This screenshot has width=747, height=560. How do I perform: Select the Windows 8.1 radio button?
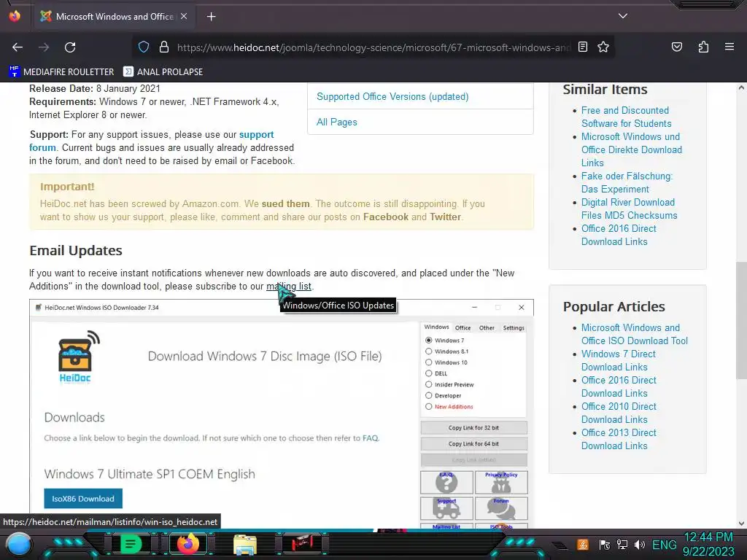(428, 351)
